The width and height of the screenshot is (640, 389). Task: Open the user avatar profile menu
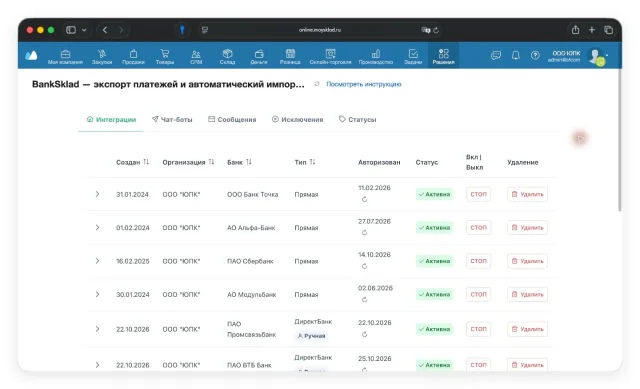pos(597,56)
